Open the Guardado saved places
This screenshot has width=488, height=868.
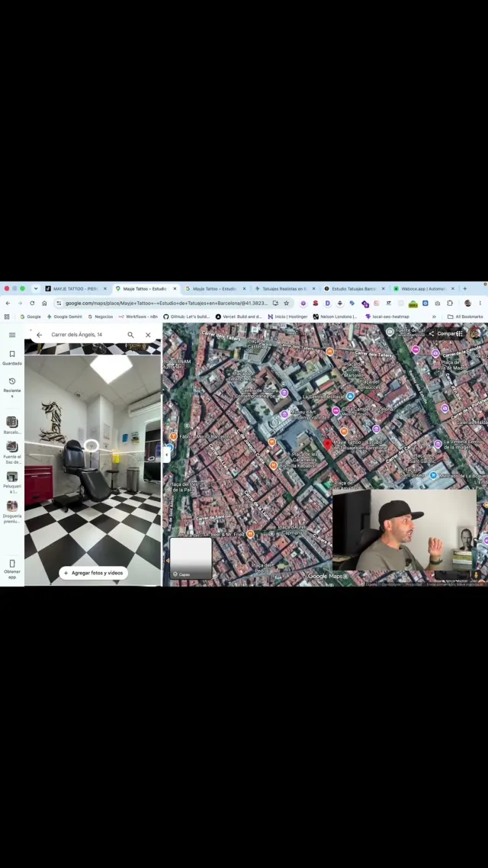(12, 358)
